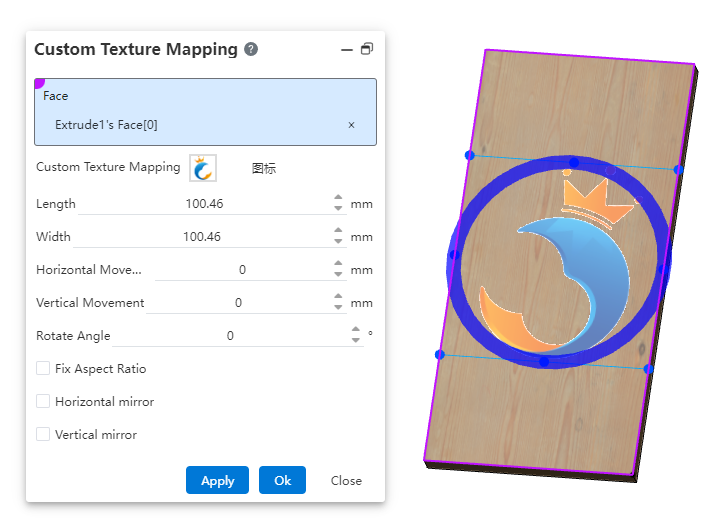Viewport: 728px width, 528px height.
Task: Decrease Horizontal Movement with the down arrow
Action: (x=338, y=274)
